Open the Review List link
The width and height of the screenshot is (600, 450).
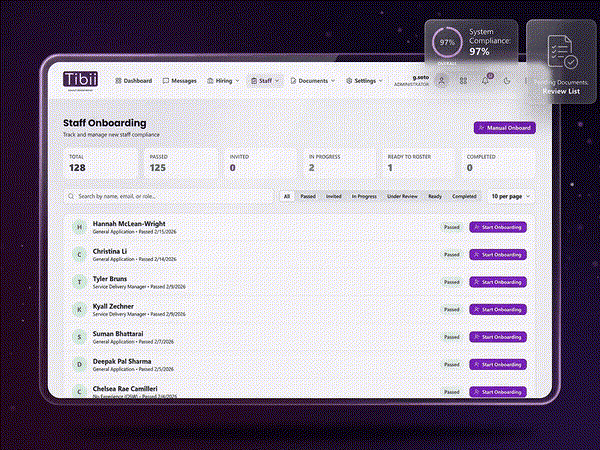(x=561, y=91)
